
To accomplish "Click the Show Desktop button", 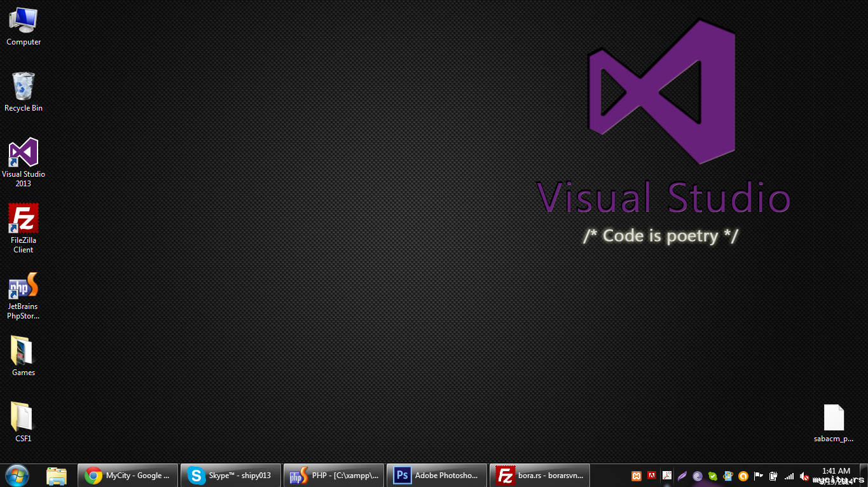I will (864, 476).
